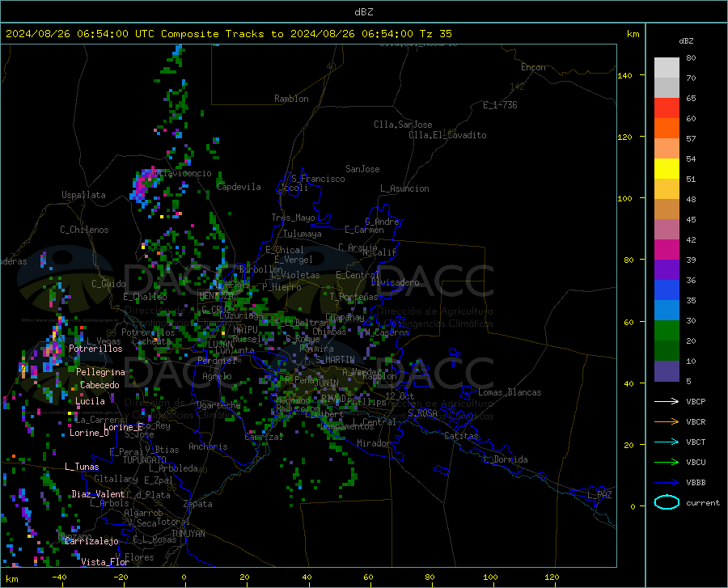
Task: Click the legend value '42'
Action: tap(691, 240)
